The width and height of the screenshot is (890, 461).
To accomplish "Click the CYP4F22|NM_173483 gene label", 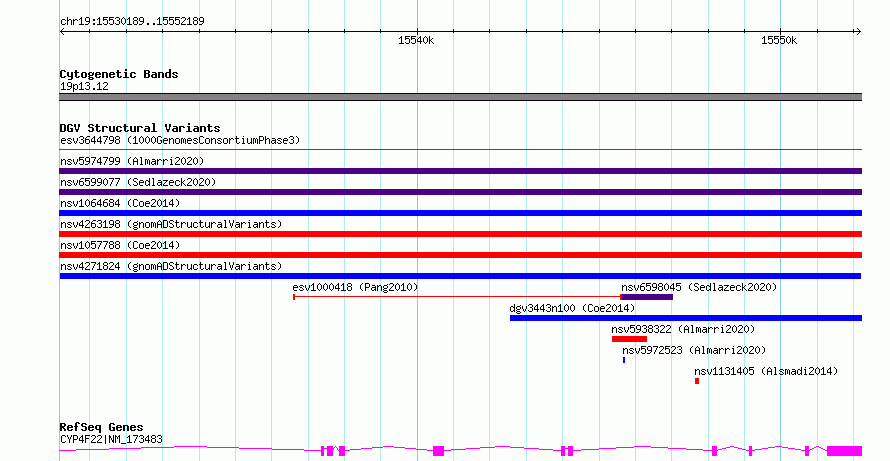I will (111, 439).
